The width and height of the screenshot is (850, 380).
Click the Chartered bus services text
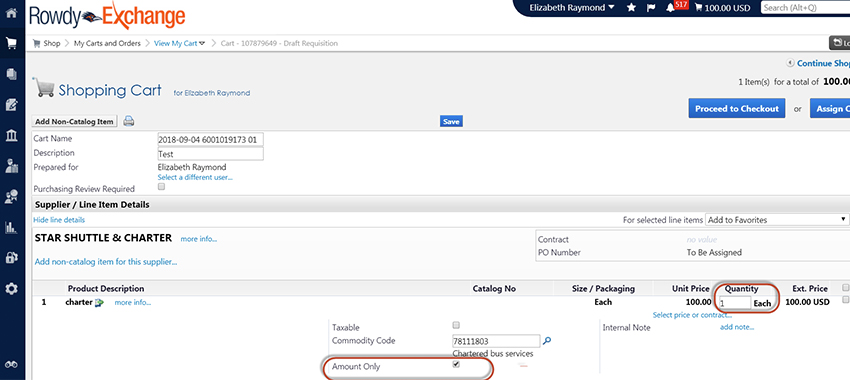[x=493, y=354]
